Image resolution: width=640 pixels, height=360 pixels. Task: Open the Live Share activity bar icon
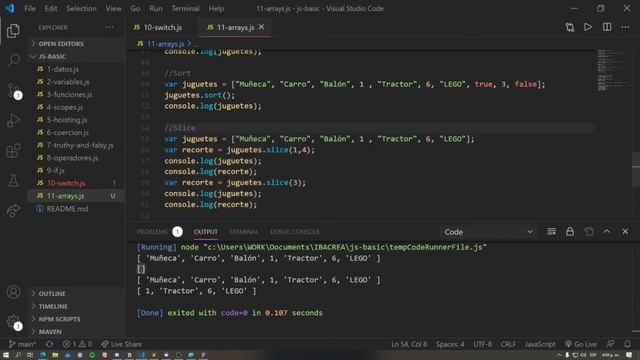point(13,210)
